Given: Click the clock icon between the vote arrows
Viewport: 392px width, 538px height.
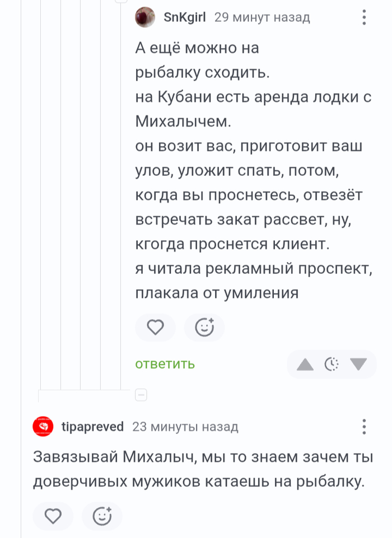Looking at the screenshot, I should tap(332, 364).
